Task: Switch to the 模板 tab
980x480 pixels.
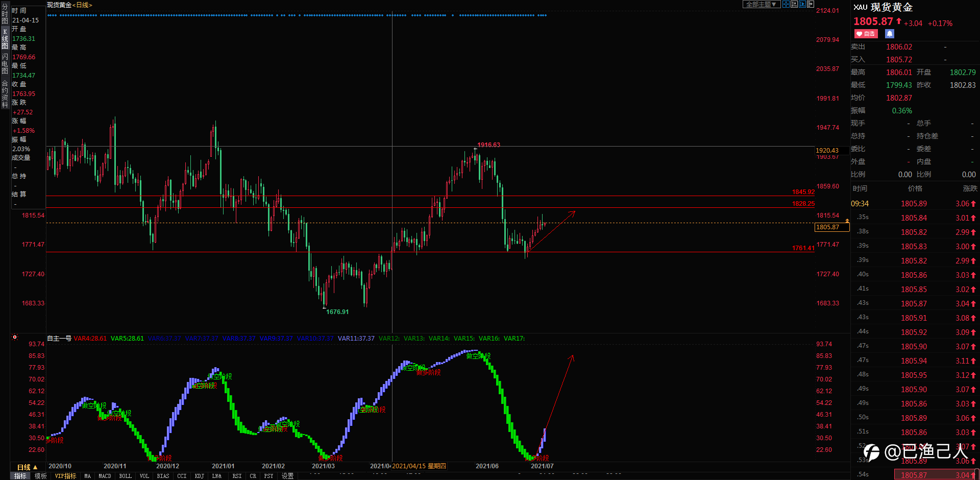Action: [x=40, y=476]
